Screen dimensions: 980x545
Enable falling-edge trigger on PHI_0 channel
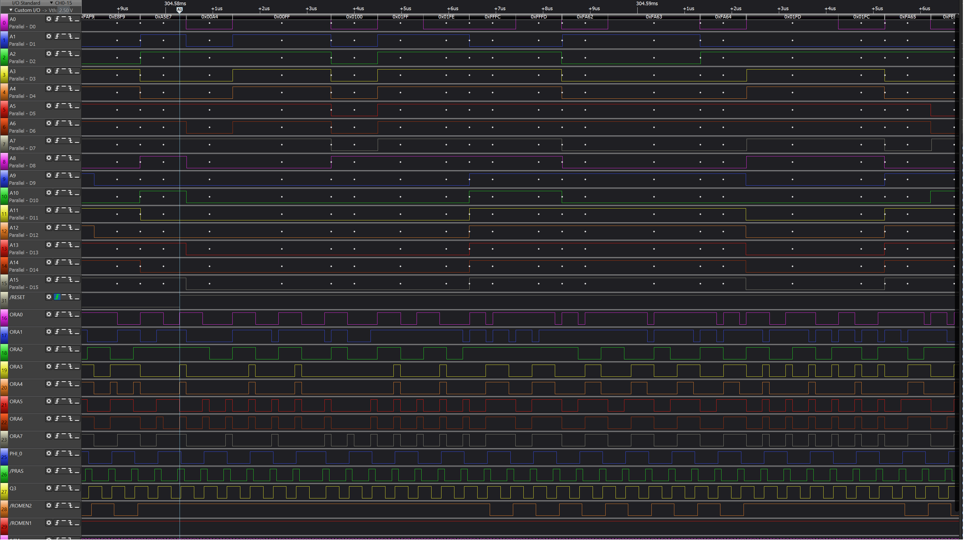point(70,453)
